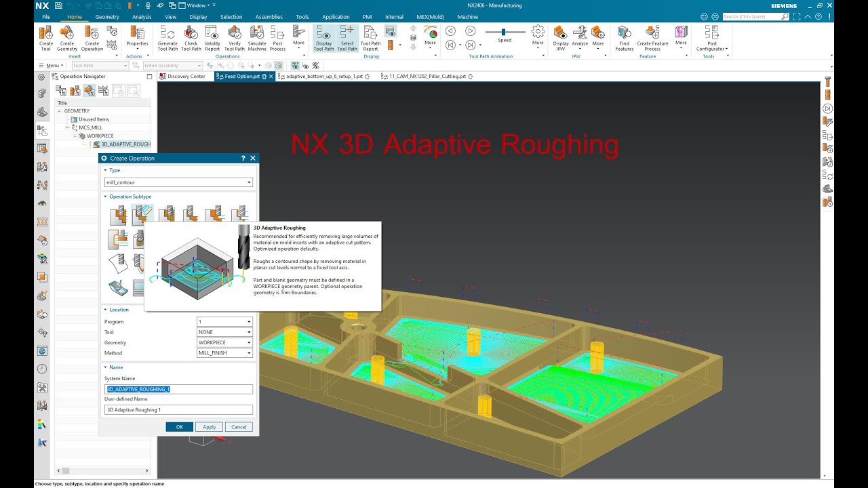This screenshot has height=488, width=868.
Task: Show Program Order view in navigator
Action: [x=60, y=90]
